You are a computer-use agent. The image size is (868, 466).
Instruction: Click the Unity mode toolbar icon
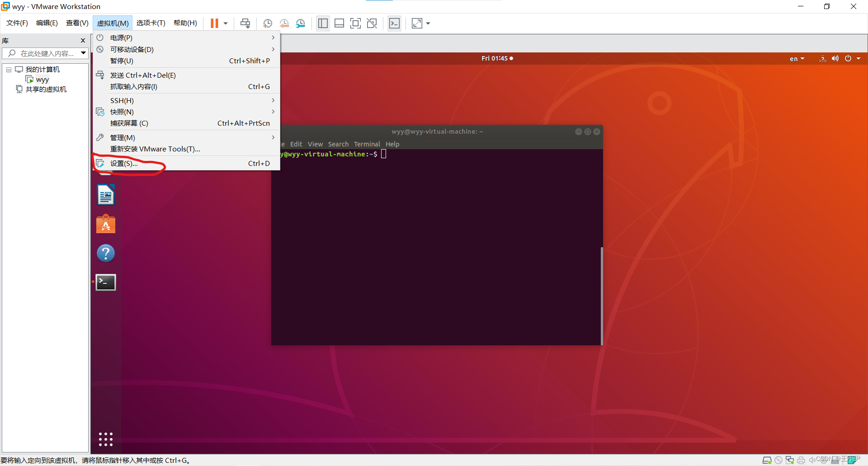click(372, 23)
